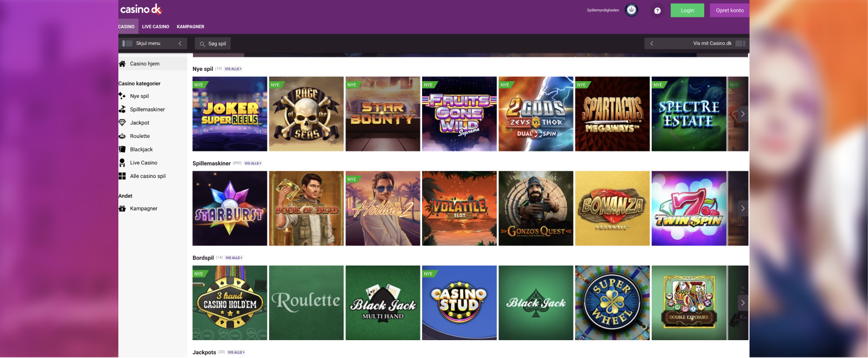
Task: Click the Nye spil sparkle icon
Action: tap(122, 96)
